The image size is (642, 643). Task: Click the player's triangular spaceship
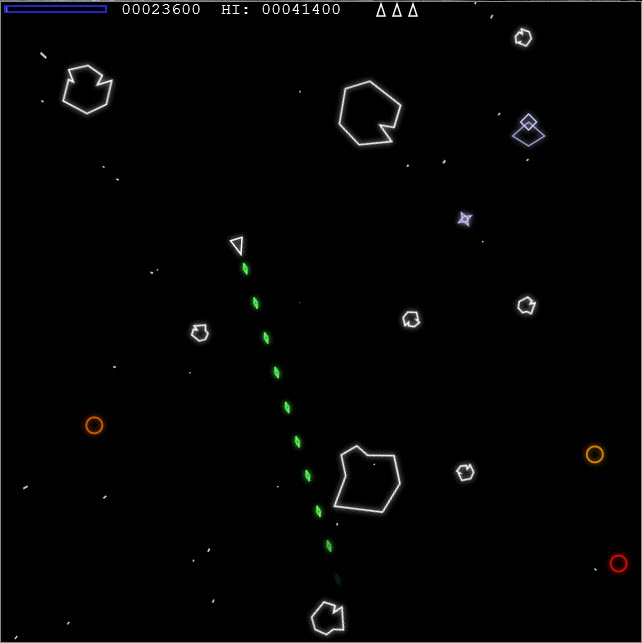tap(237, 245)
